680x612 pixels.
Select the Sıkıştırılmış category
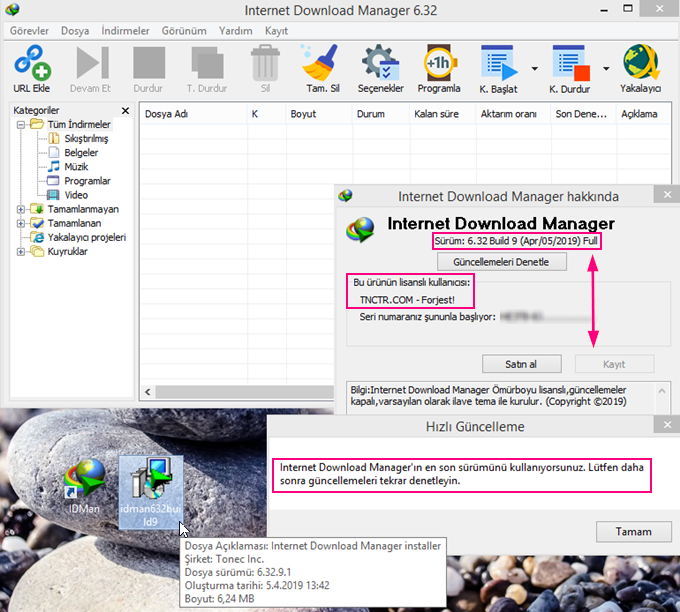(86, 139)
